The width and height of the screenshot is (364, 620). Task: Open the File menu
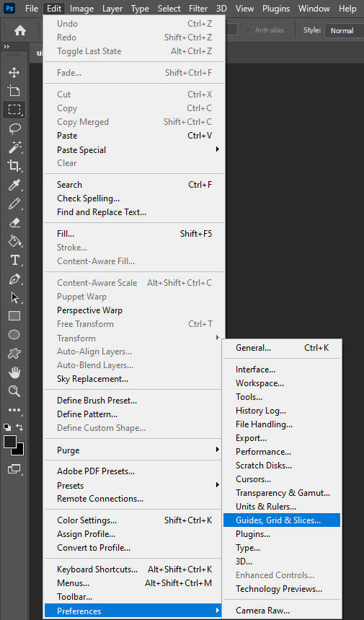[32, 9]
